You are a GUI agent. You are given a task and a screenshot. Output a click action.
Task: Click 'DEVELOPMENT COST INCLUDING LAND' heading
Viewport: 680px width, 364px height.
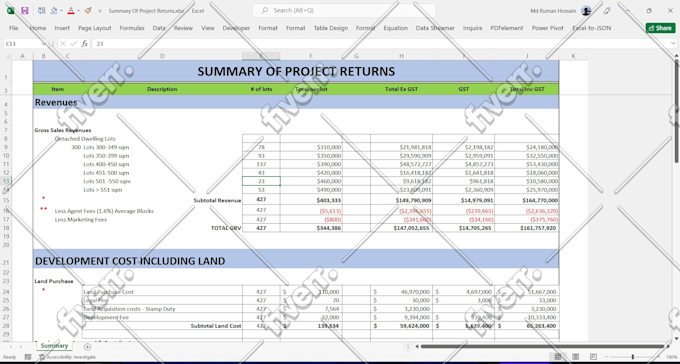(130, 261)
